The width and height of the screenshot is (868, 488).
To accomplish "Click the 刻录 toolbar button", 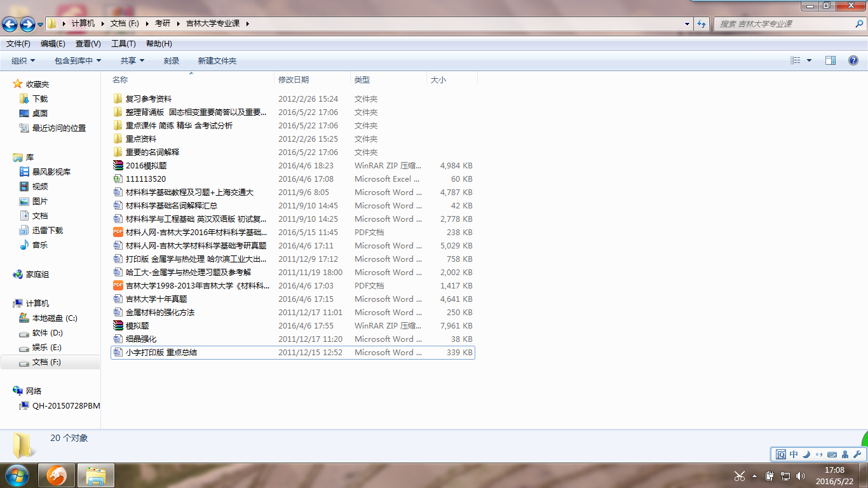I will tap(172, 60).
